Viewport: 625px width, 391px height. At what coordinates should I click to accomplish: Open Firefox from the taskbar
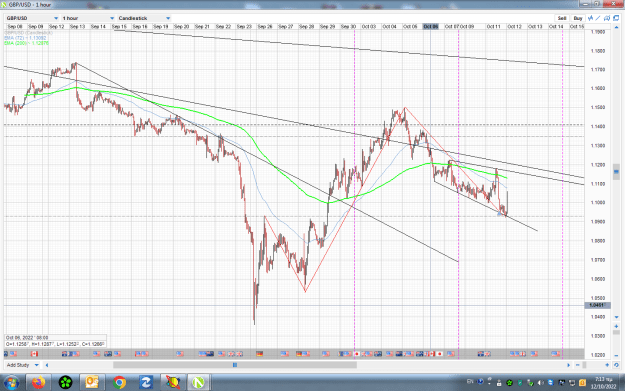pos(39,383)
